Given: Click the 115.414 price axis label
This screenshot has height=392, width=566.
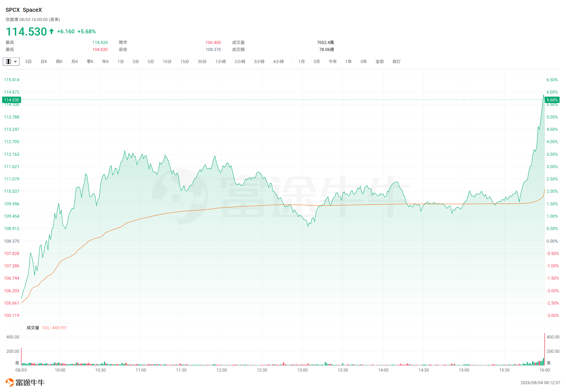Looking at the screenshot, I should (x=12, y=80).
